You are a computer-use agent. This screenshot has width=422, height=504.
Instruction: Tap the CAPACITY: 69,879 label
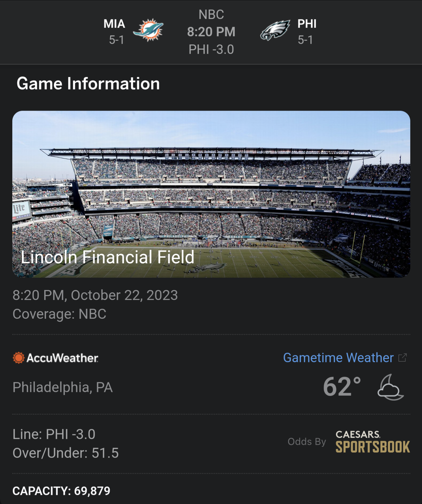(62, 491)
